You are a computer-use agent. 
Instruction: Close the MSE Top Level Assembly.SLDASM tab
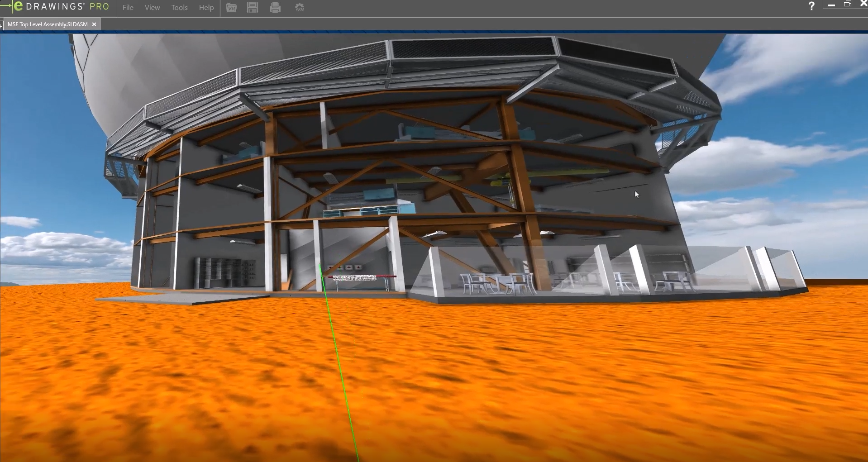coord(94,24)
